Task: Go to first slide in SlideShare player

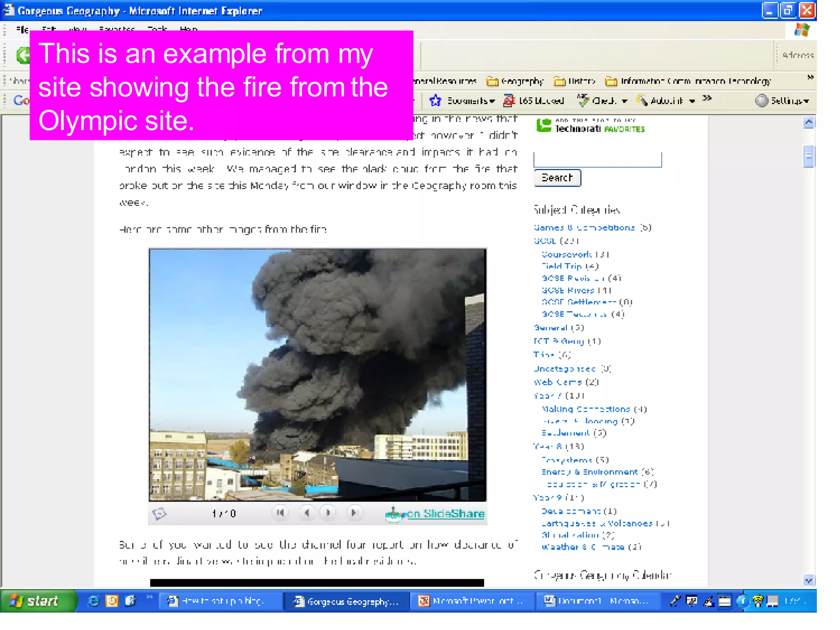Action: [x=280, y=513]
